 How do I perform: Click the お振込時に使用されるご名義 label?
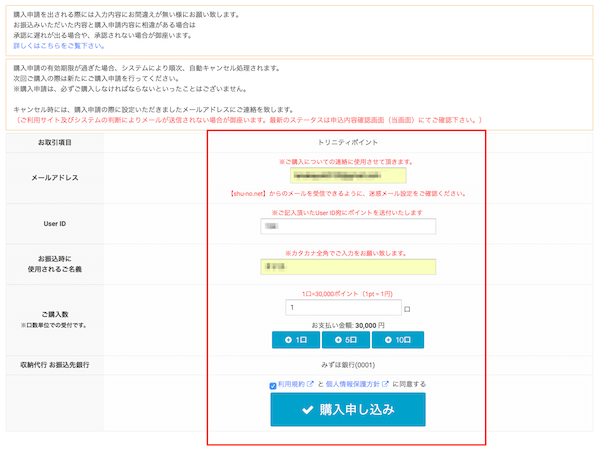(55, 264)
